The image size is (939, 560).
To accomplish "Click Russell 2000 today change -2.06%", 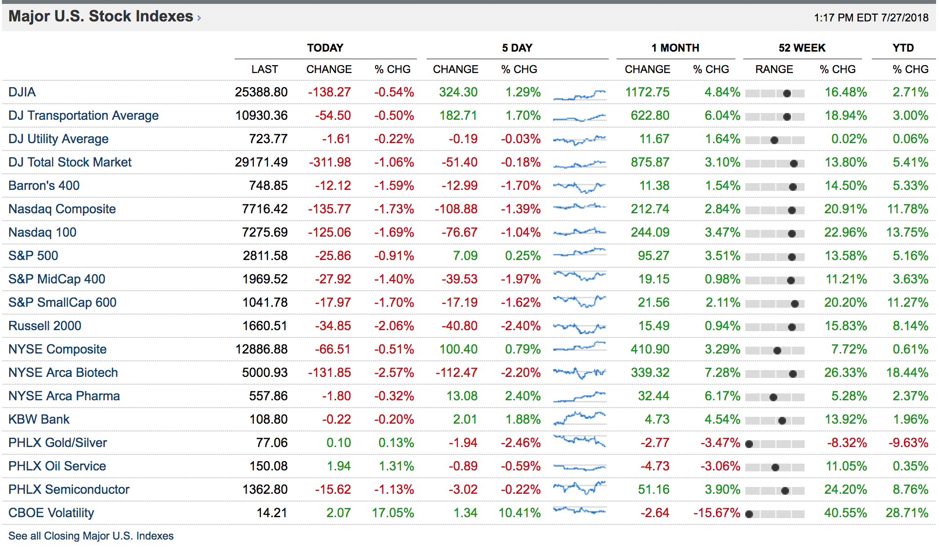I will 394,326.
